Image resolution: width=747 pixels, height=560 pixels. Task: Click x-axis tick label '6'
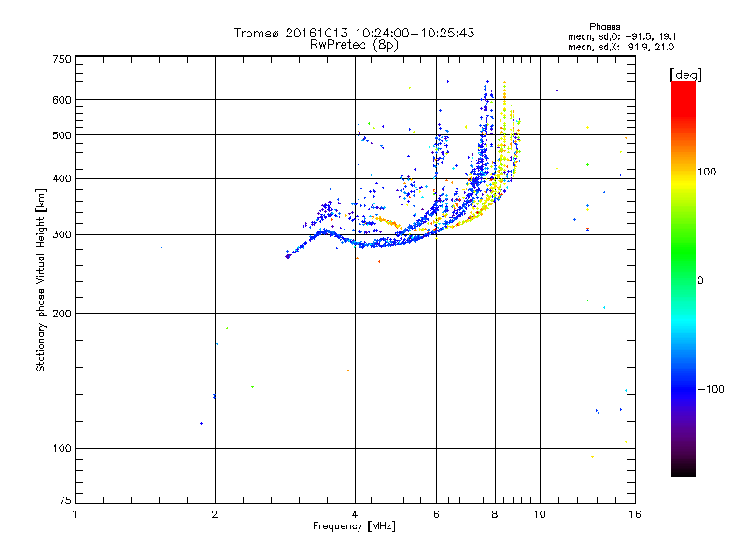[436, 514]
